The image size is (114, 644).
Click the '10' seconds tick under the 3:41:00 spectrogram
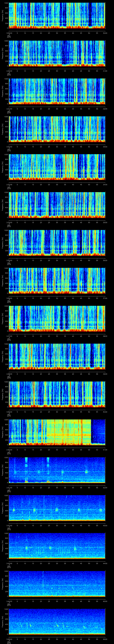click(x=25, y=487)
